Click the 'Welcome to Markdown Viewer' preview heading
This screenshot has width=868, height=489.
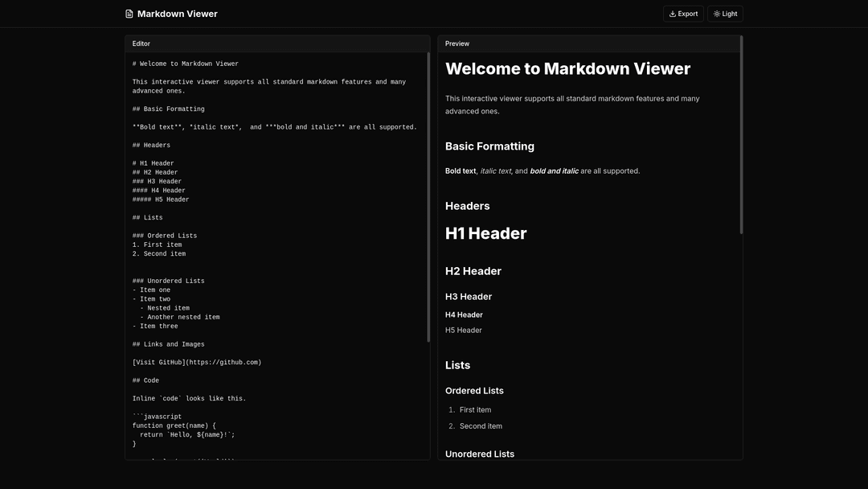tap(567, 69)
